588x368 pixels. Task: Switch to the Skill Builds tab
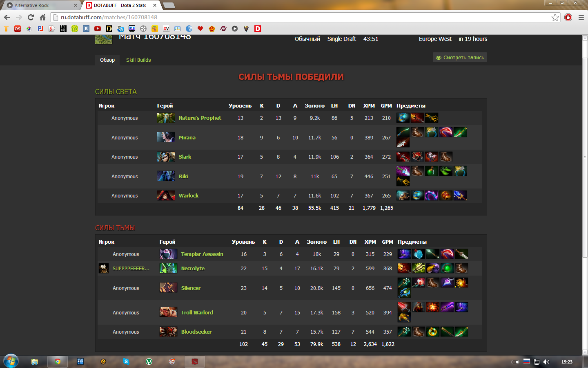[138, 60]
